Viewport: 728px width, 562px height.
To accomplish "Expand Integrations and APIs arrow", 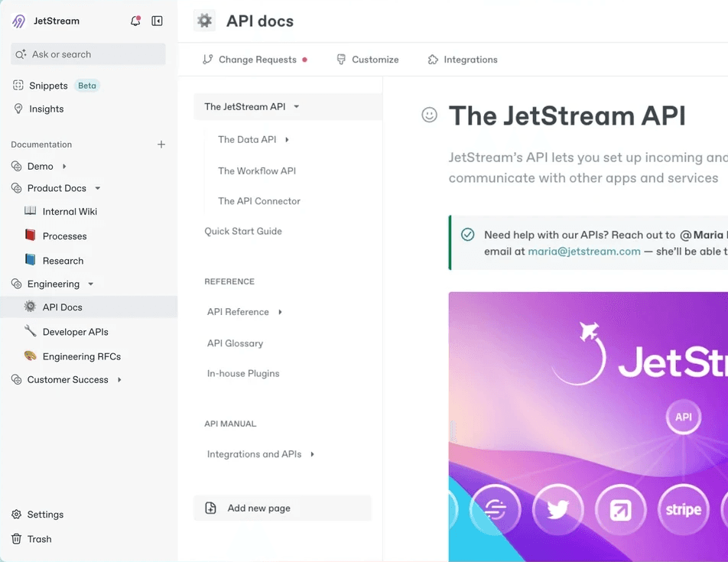I will pos(313,454).
